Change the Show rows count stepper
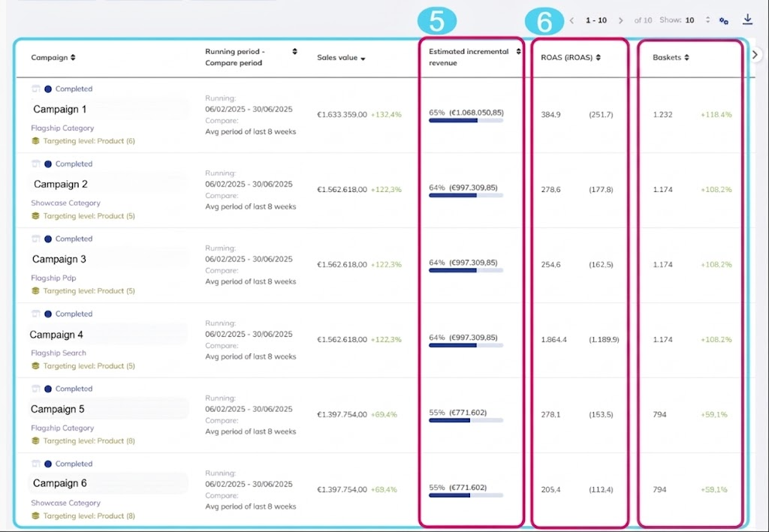The width and height of the screenshot is (769, 532). click(707, 20)
